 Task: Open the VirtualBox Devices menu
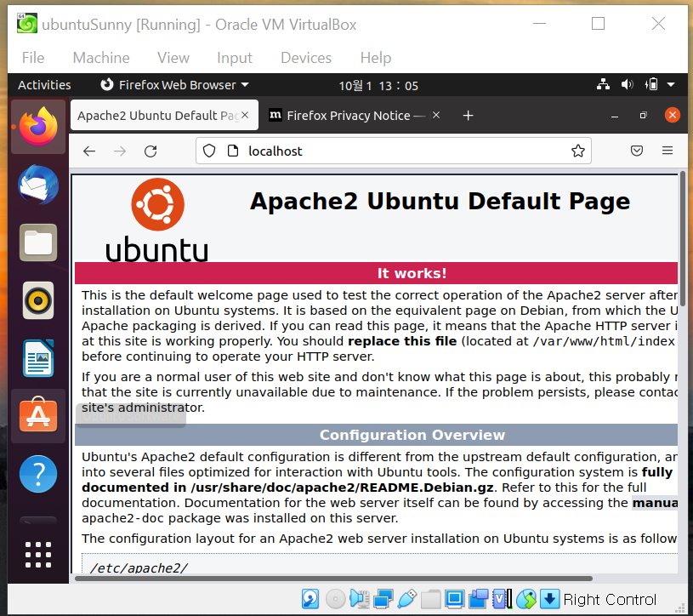point(306,58)
